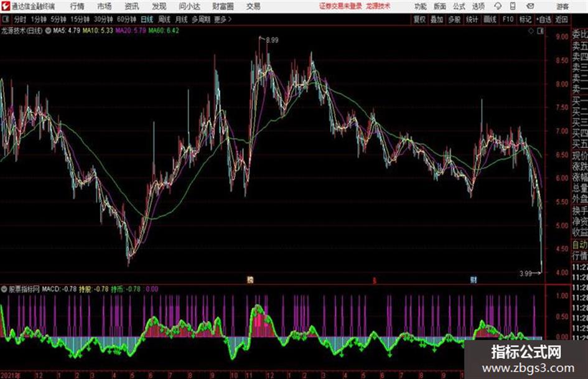
Task: Open the 资讯 menu
Action: [x=132, y=6]
